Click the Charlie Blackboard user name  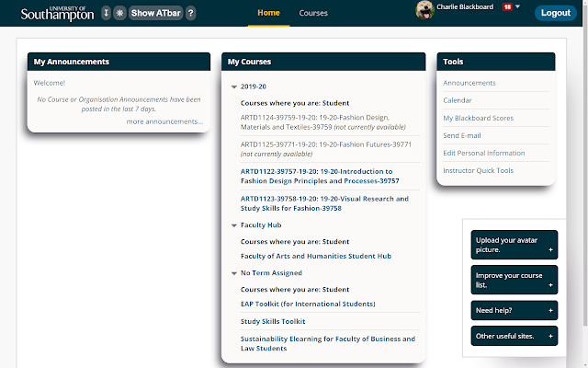coord(465,6)
